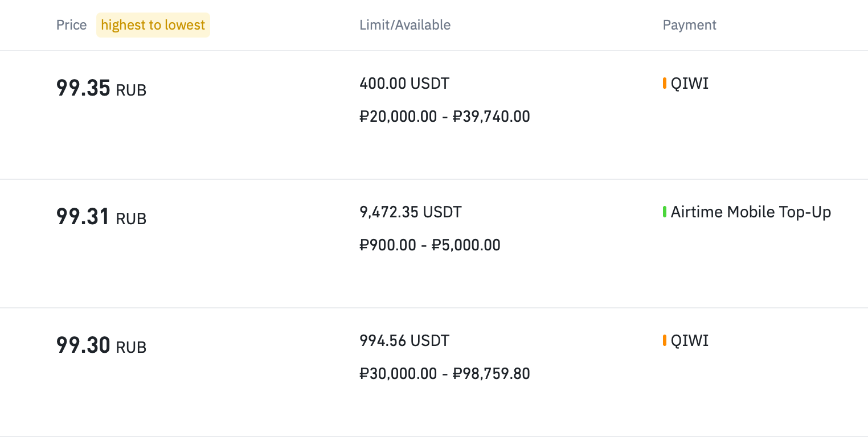This screenshot has height=437, width=868.
Task: Click QIWI payment method in the 99.30 row
Action: coord(690,341)
